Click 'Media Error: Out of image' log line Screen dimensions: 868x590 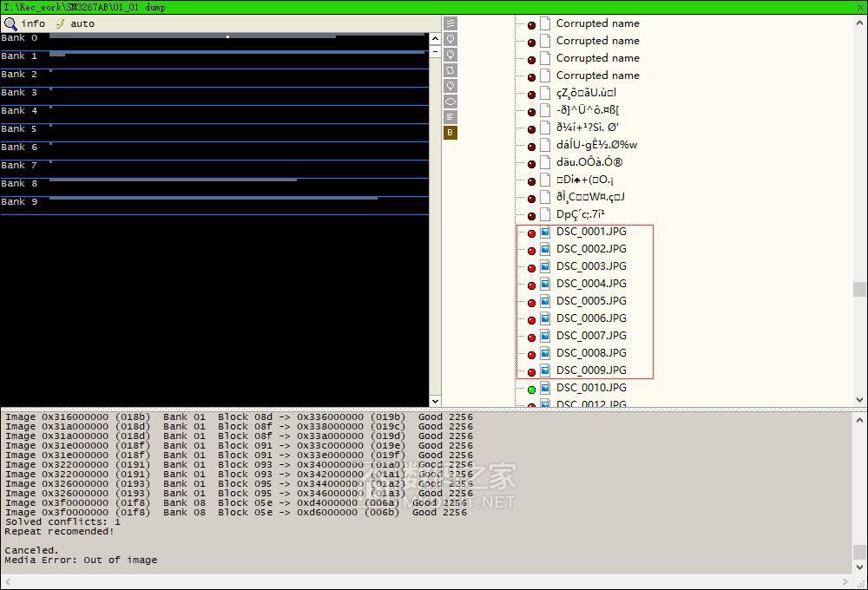(81, 560)
